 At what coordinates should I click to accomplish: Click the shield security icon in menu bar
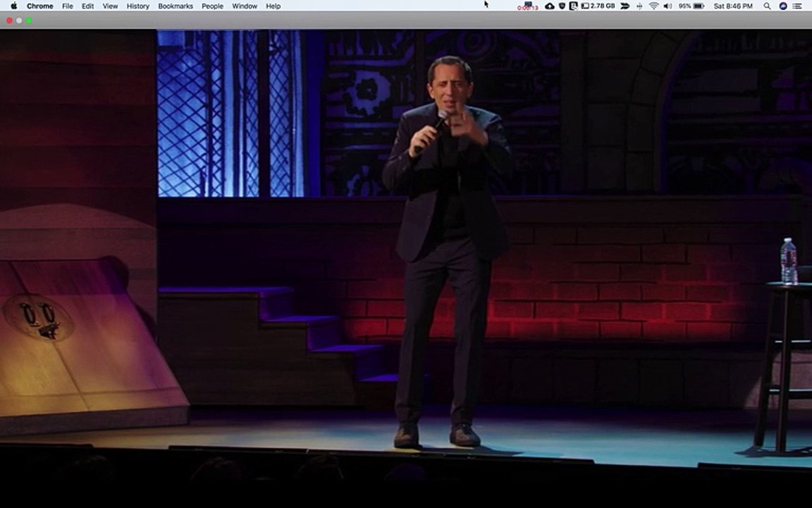click(562, 6)
